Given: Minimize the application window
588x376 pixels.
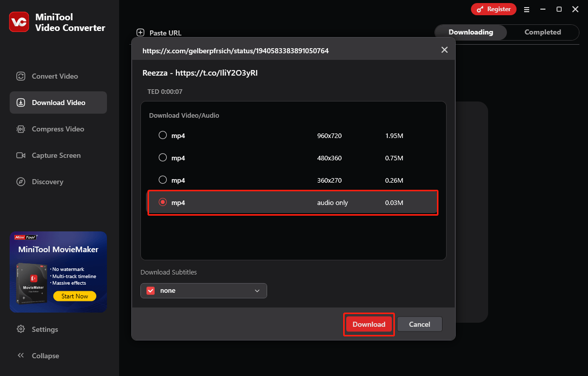Looking at the screenshot, I should tap(542, 9).
